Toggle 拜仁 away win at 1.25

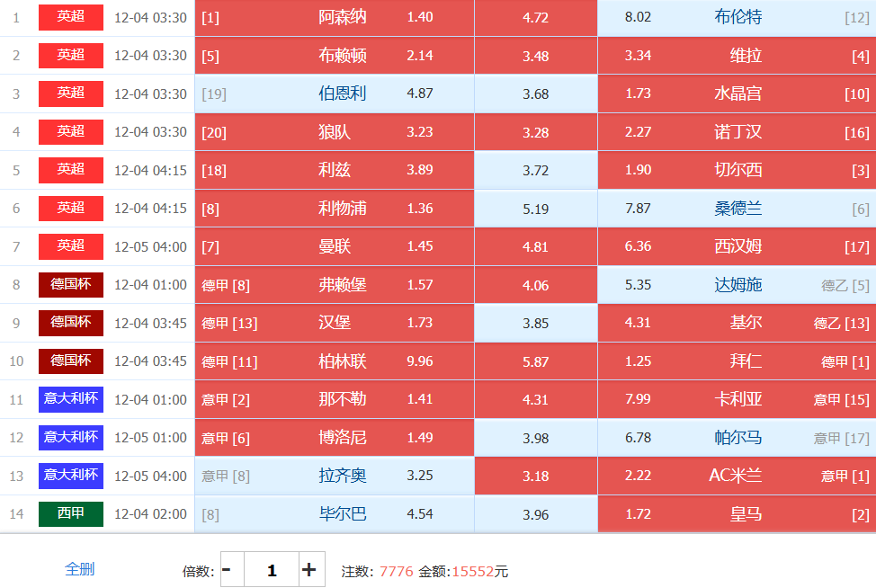[x=736, y=361]
